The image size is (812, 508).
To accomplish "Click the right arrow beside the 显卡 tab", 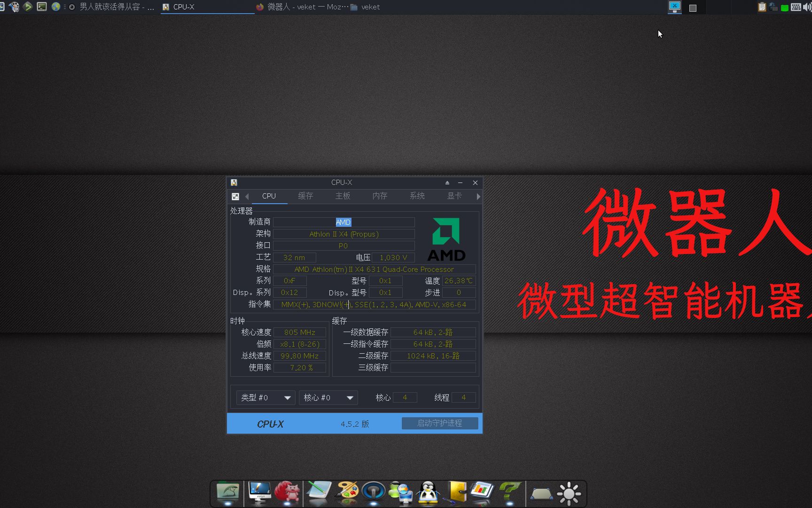I will (x=478, y=196).
